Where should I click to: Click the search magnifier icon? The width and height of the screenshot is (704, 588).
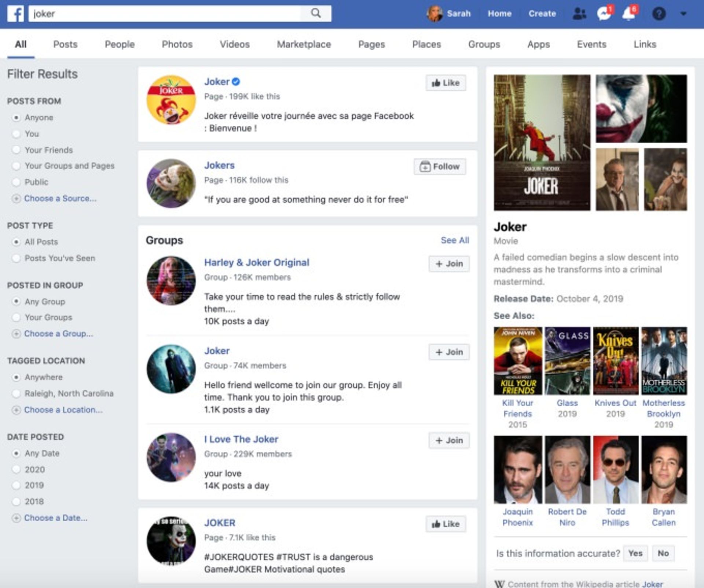316,13
